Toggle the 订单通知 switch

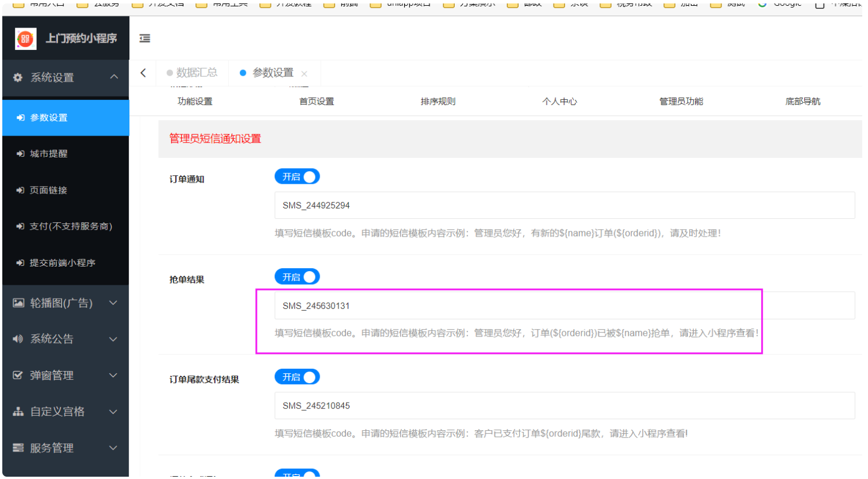coord(297,177)
